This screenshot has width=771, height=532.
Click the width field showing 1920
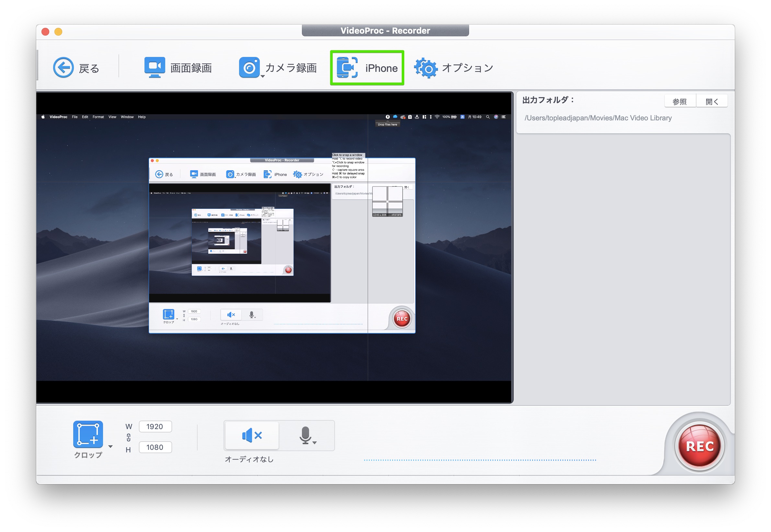(155, 427)
